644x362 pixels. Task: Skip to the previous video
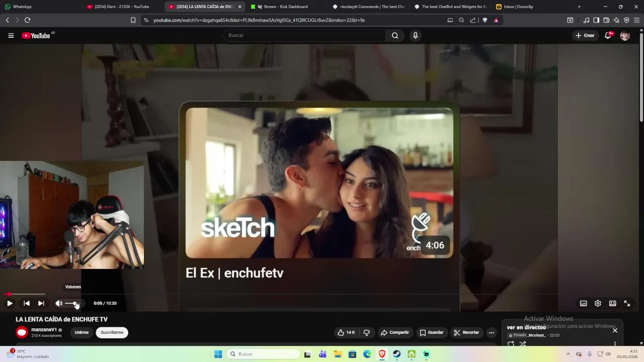click(27, 303)
